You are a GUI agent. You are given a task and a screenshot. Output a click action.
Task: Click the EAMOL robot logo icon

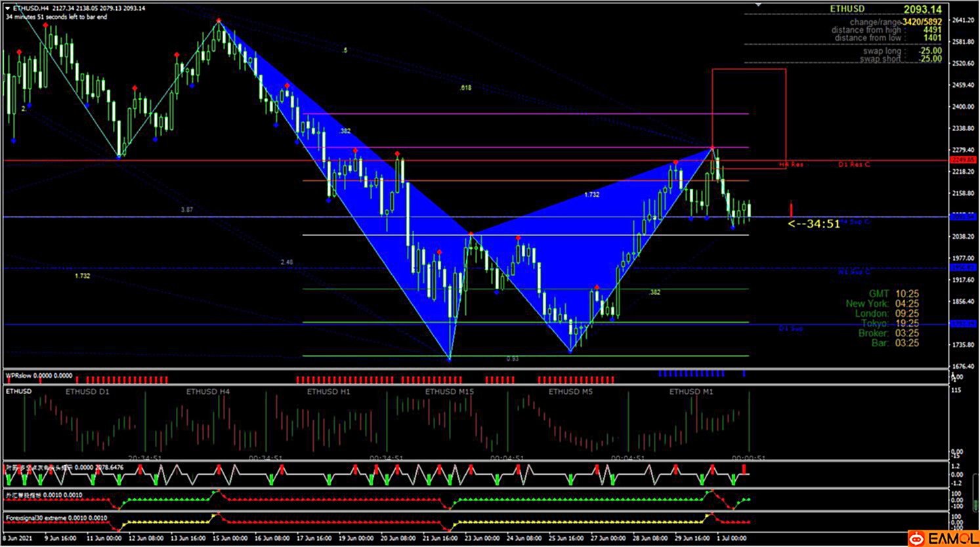(916, 538)
